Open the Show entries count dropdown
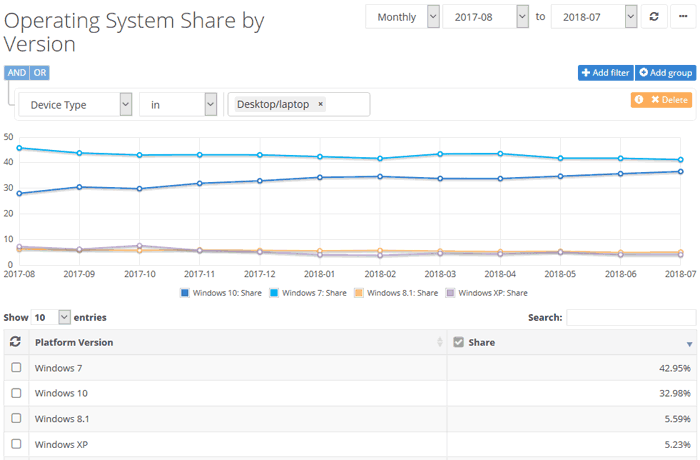 (50, 317)
